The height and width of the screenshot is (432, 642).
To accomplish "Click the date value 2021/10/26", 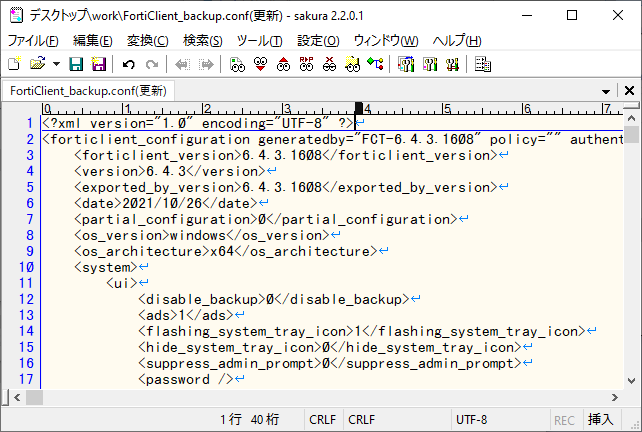I will pyautogui.click(x=162, y=204).
